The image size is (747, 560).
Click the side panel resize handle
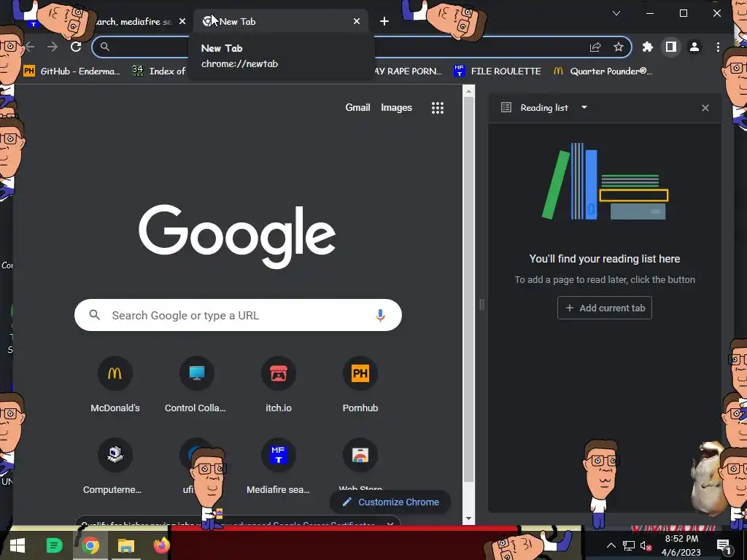pyautogui.click(x=481, y=304)
